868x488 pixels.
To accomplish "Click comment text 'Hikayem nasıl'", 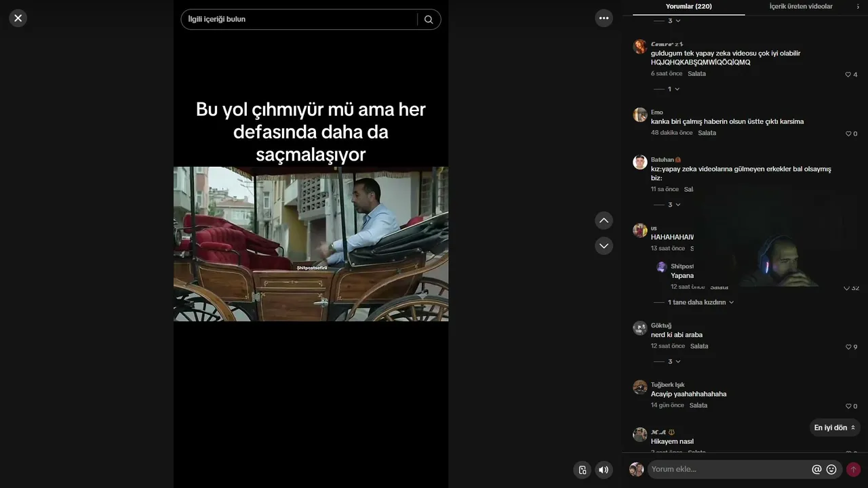I will (672, 441).
